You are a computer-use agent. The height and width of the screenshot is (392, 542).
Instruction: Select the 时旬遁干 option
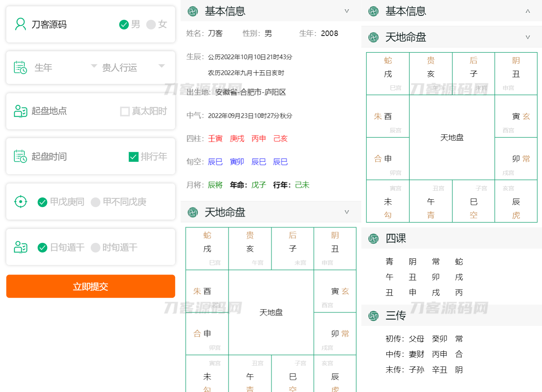pos(95,248)
